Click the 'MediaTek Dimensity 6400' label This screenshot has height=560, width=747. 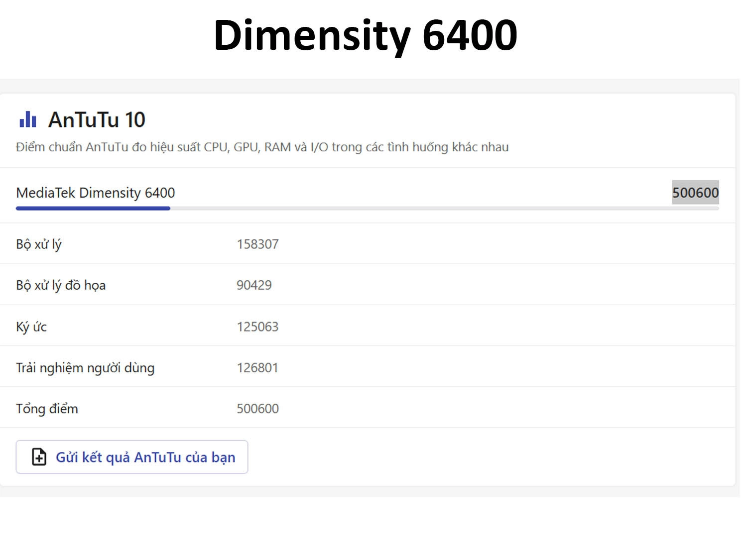click(x=96, y=193)
